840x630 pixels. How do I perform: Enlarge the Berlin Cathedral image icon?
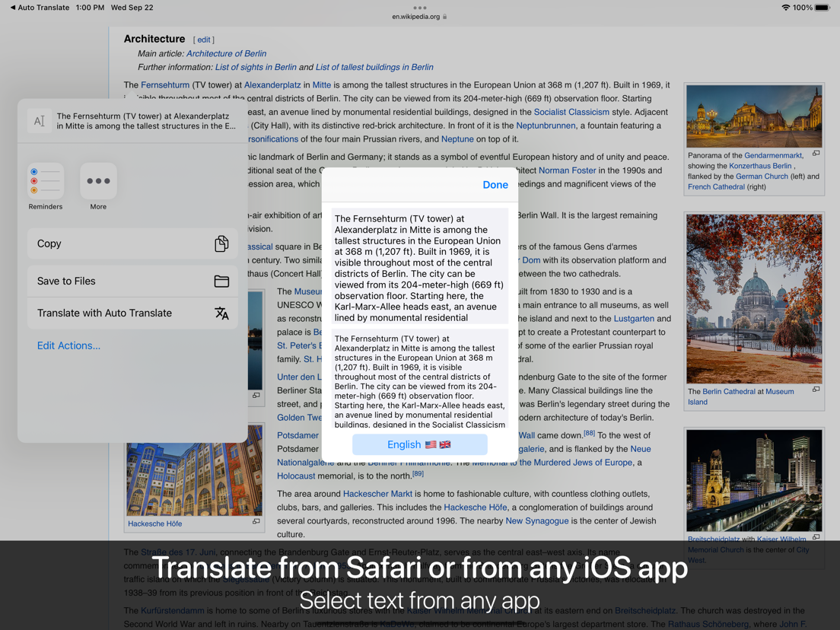(x=816, y=390)
